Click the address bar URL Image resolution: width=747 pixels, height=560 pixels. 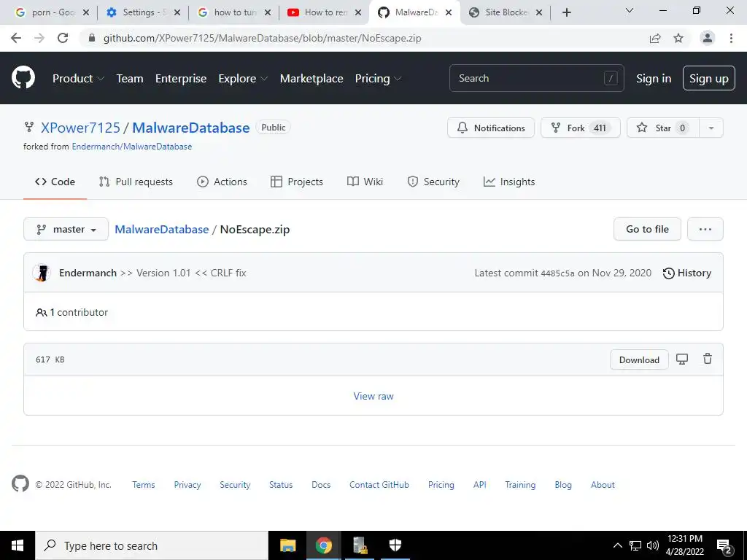click(x=263, y=38)
